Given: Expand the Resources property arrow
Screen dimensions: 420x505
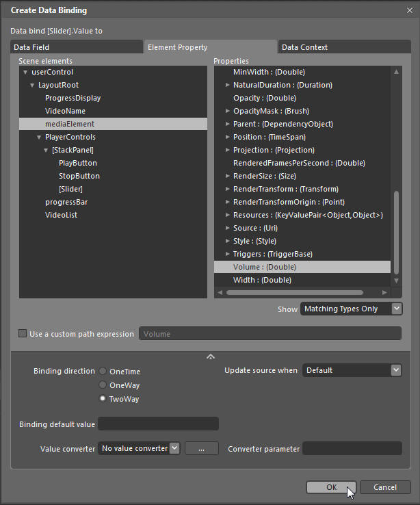Looking at the screenshot, I should (x=228, y=215).
